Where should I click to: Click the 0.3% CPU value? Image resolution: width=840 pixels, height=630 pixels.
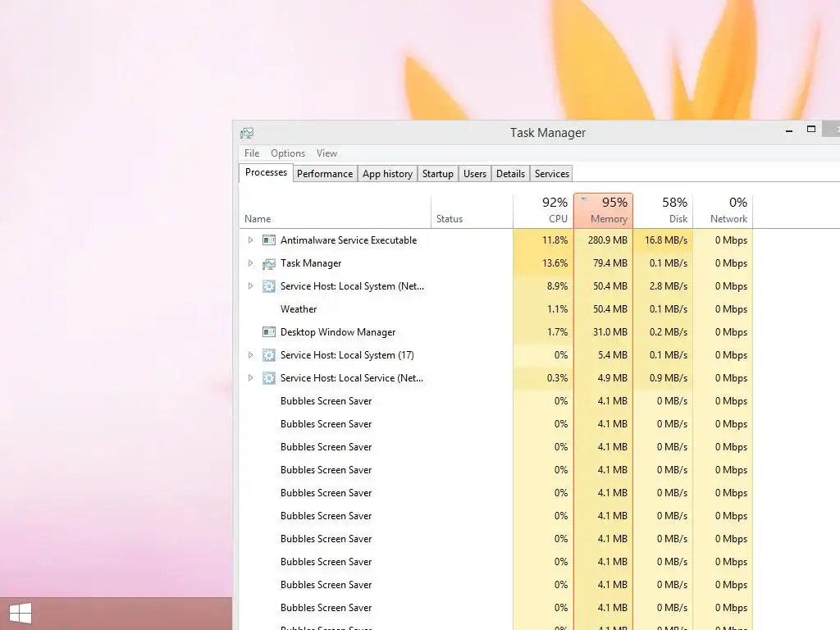pyautogui.click(x=557, y=377)
